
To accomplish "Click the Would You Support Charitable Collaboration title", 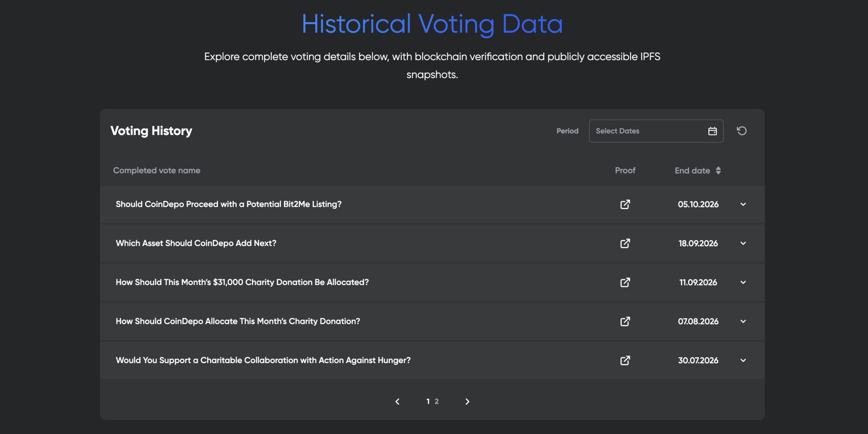I will tap(263, 360).
